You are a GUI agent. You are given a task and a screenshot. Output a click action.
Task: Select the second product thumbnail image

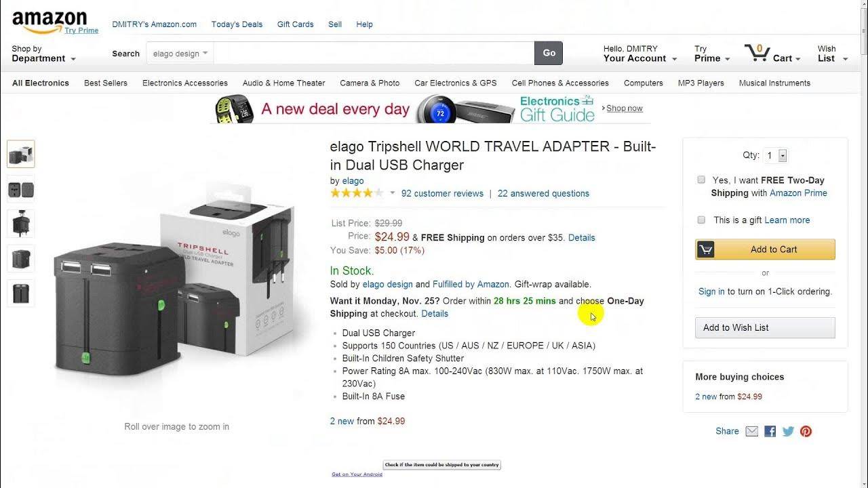(x=20, y=189)
